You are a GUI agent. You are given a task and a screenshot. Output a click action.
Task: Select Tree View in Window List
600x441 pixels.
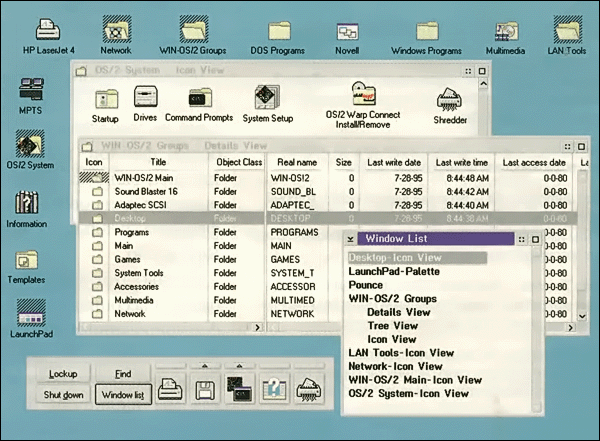tap(393, 326)
